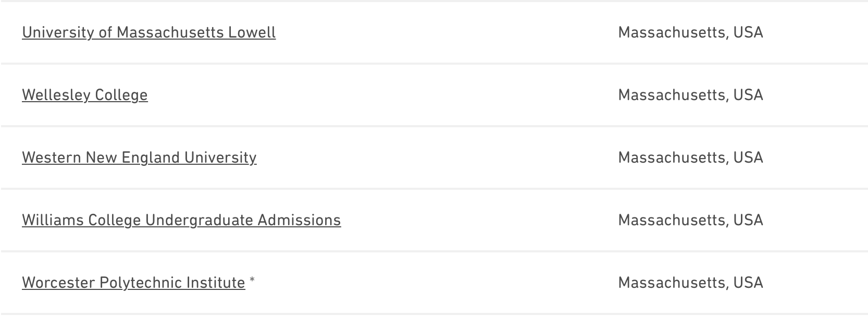Viewport: 868px width, 316px height.
Task: Click the location text for UMass Lowell
Action: [690, 32]
